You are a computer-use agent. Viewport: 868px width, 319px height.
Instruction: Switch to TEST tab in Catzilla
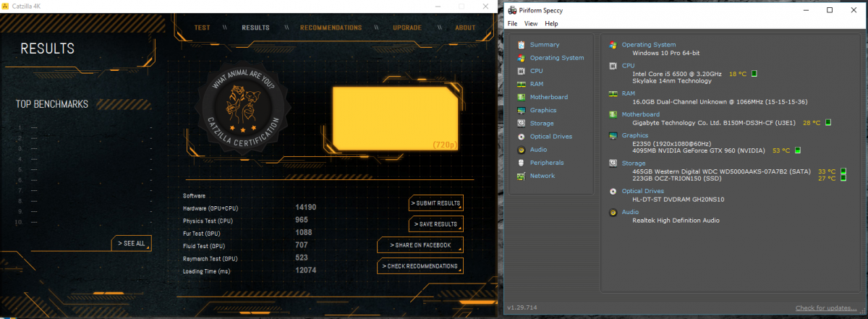pyautogui.click(x=203, y=27)
